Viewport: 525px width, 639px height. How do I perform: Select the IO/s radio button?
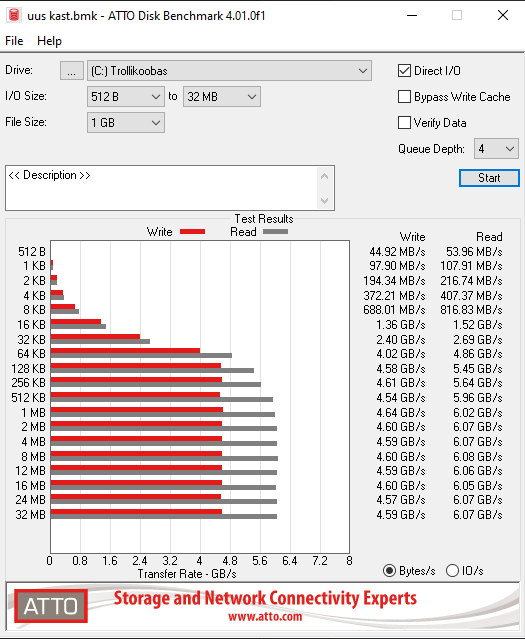point(452,571)
